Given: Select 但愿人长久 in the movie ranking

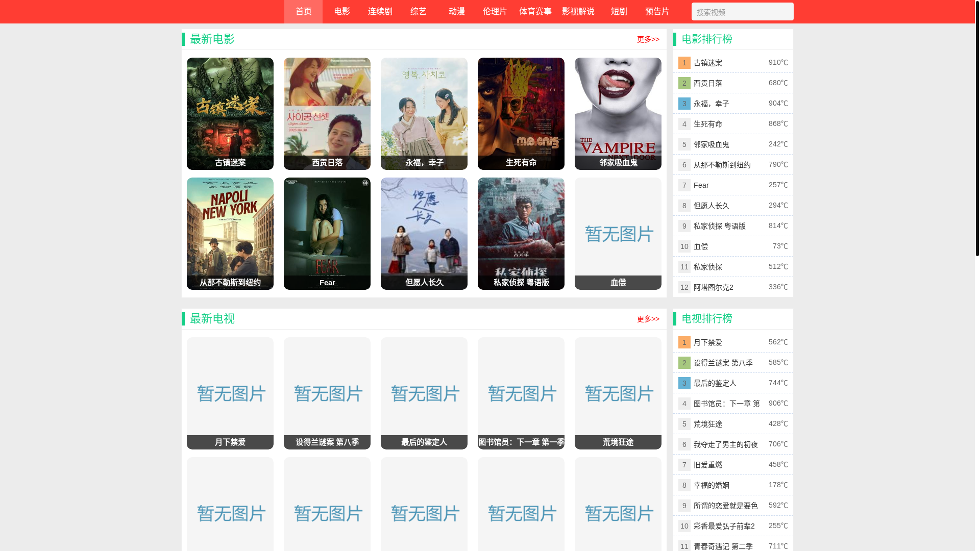Looking at the screenshot, I should pyautogui.click(x=711, y=206).
